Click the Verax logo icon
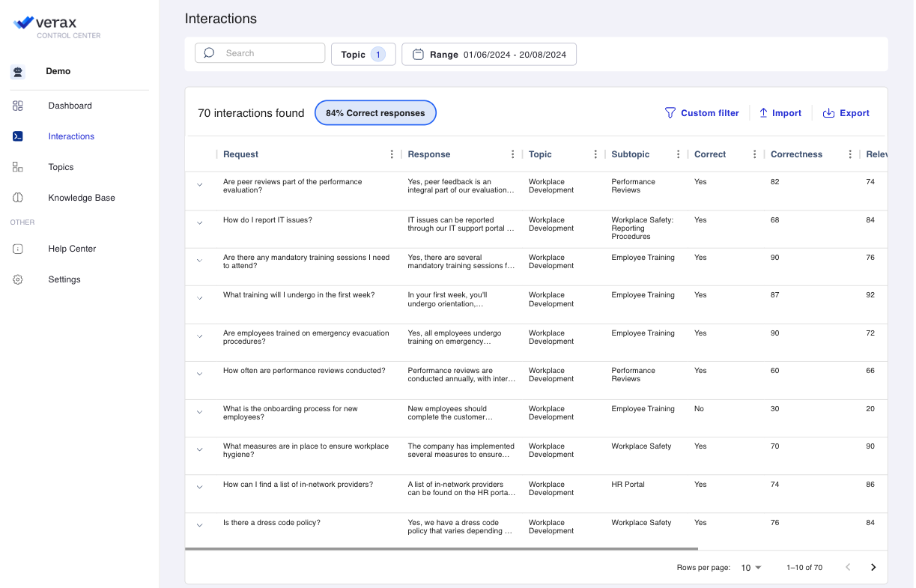The image size is (916, 588). [x=24, y=23]
